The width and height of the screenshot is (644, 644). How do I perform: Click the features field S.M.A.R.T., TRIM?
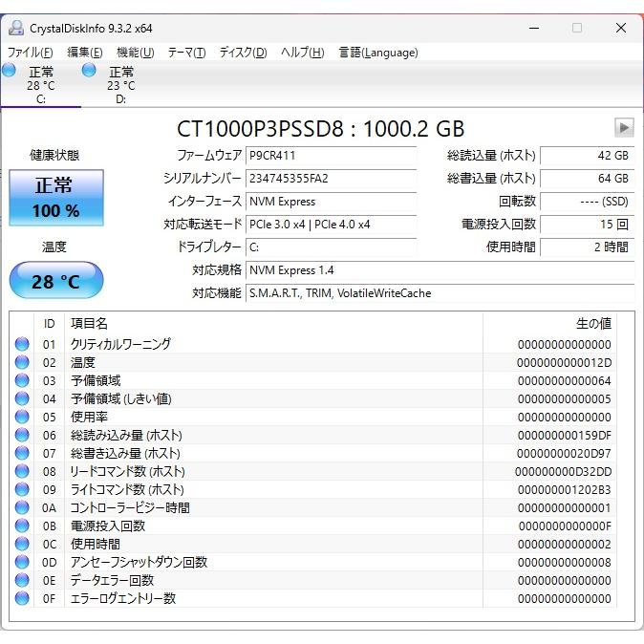[x=440, y=293]
